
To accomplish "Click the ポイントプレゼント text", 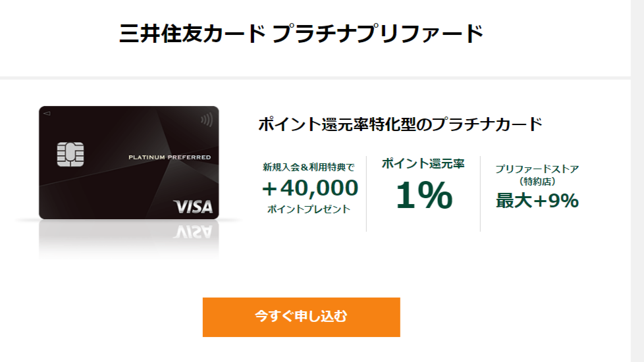I will pyautogui.click(x=308, y=209).
